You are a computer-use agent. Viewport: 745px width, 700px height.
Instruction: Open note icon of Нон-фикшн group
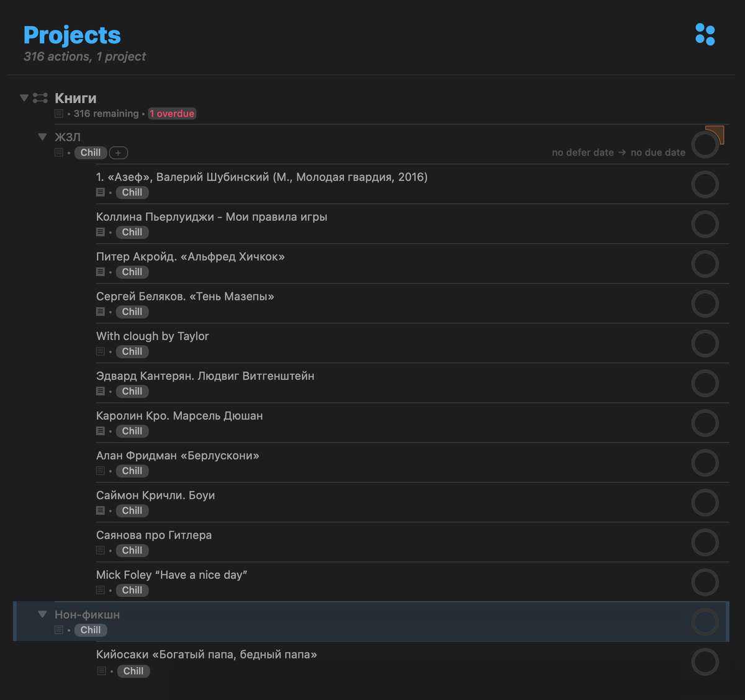click(59, 630)
